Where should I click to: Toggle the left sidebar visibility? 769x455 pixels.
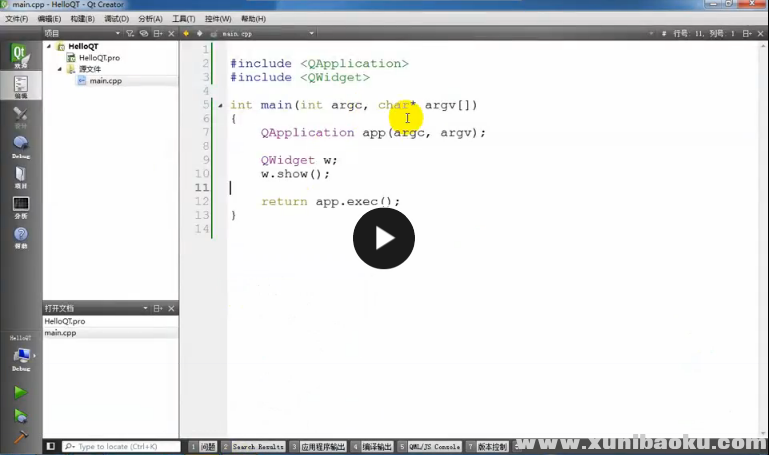click(50, 447)
